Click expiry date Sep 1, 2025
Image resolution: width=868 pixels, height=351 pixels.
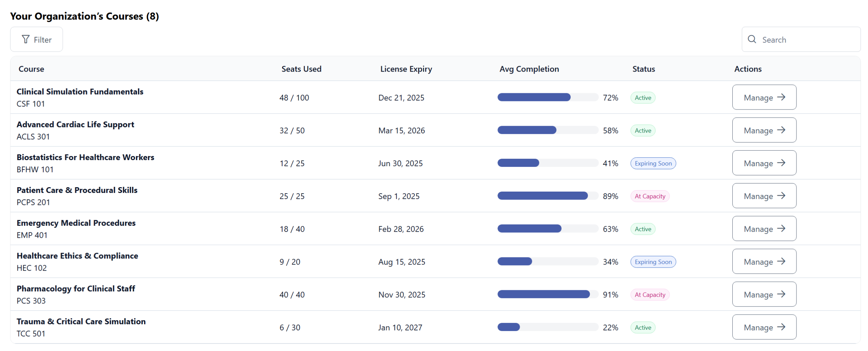coord(399,196)
